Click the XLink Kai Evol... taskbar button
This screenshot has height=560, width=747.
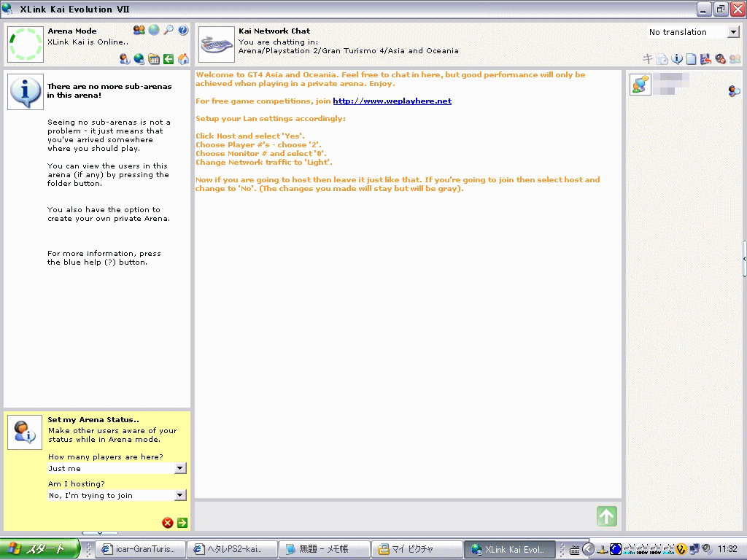pos(509,549)
